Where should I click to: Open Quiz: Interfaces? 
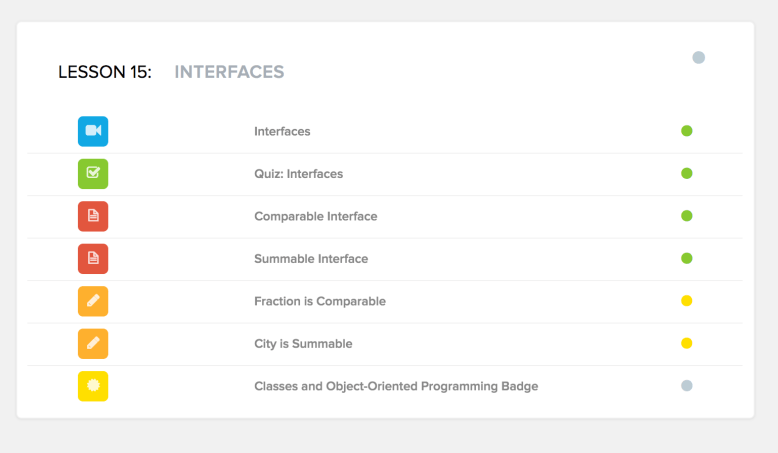pyautogui.click(x=298, y=174)
